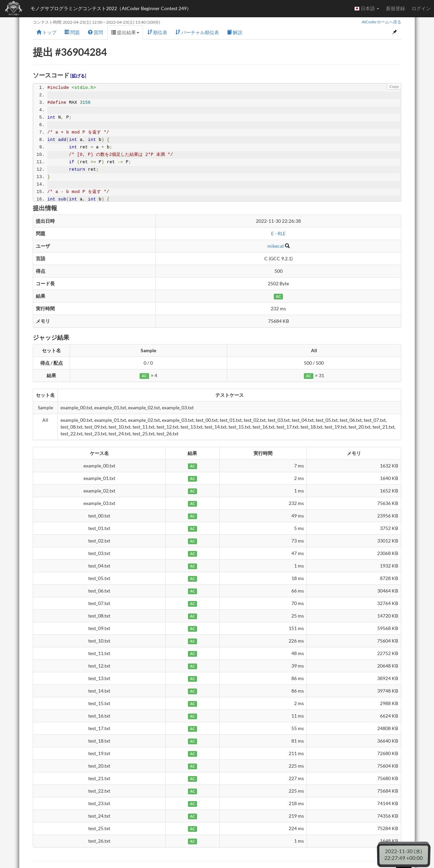Click the test_13.txt case name
The width and height of the screenshot is (434, 868).
tap(99, 678)
